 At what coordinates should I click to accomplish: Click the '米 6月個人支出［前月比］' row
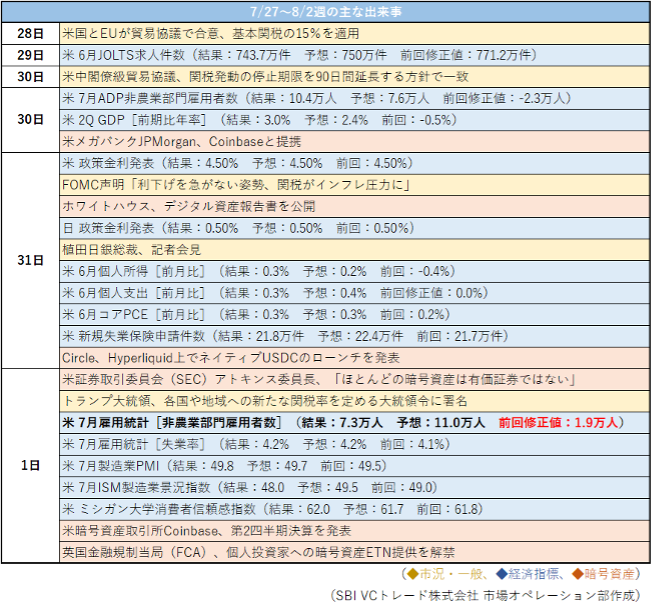[355, 293]
